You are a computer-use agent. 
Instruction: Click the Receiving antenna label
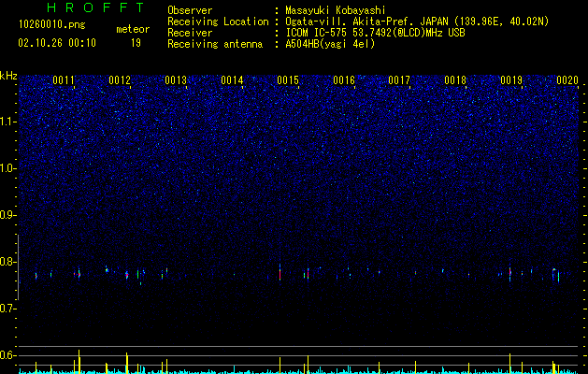pyautogui.click(x=215, y=44)
